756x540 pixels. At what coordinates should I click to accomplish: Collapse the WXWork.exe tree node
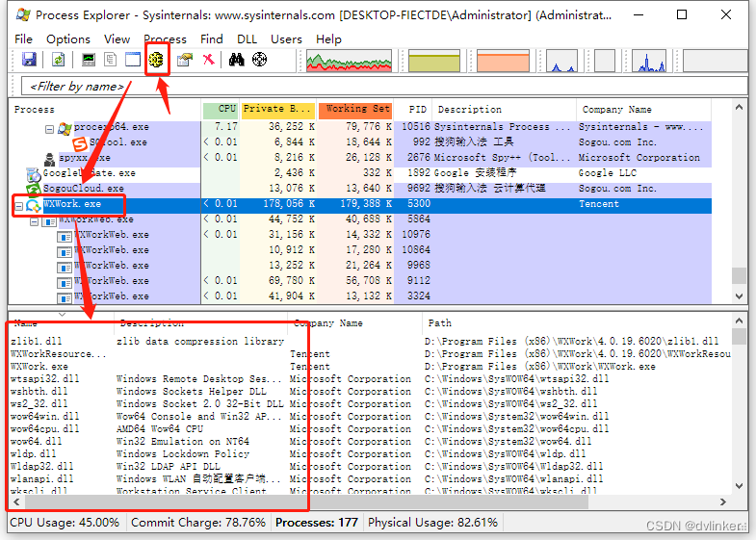click(x=19, y=206)
